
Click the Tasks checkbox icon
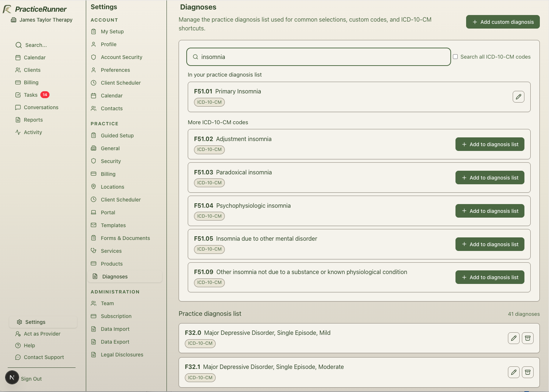[18, 95]
